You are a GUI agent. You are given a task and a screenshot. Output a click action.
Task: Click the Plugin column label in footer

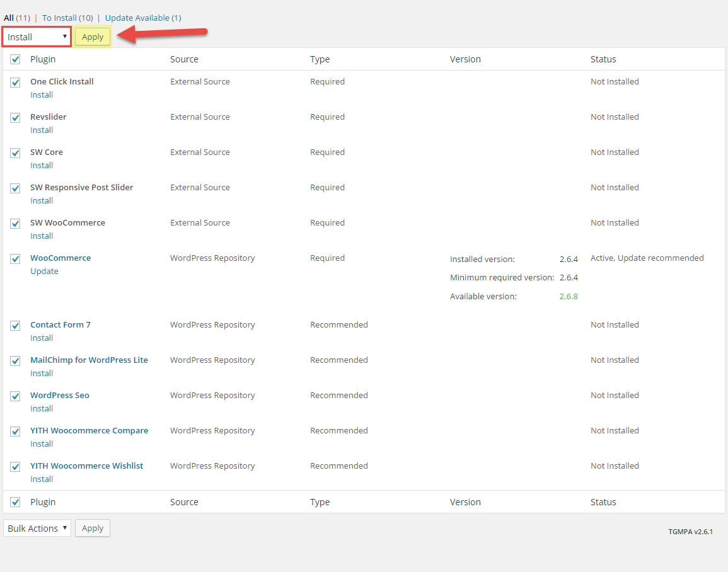[x=43, y=503]
